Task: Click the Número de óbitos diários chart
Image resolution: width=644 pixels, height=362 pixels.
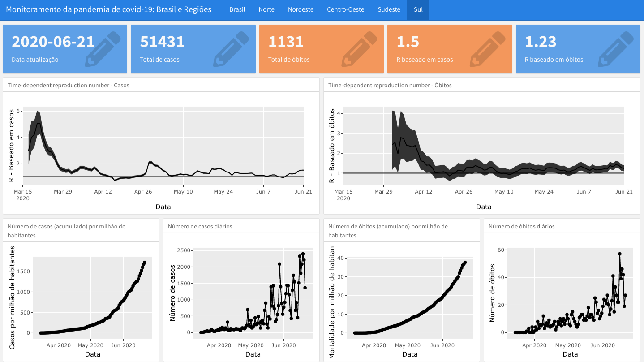Action: [x=570, y=298]
